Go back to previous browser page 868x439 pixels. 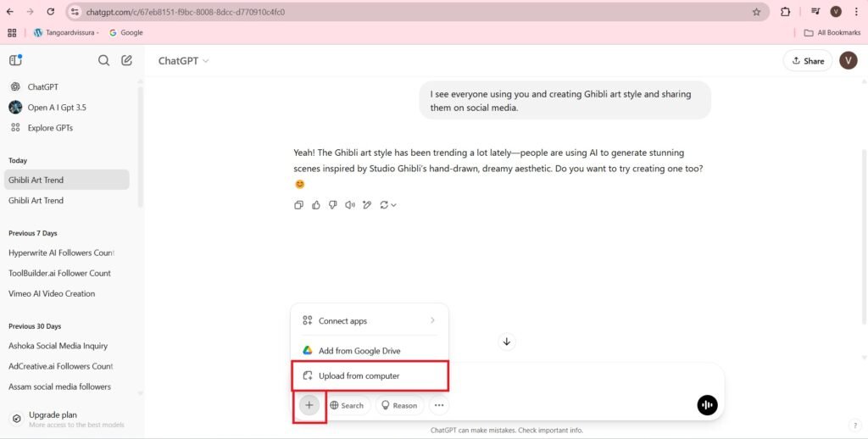pos(10,12)
